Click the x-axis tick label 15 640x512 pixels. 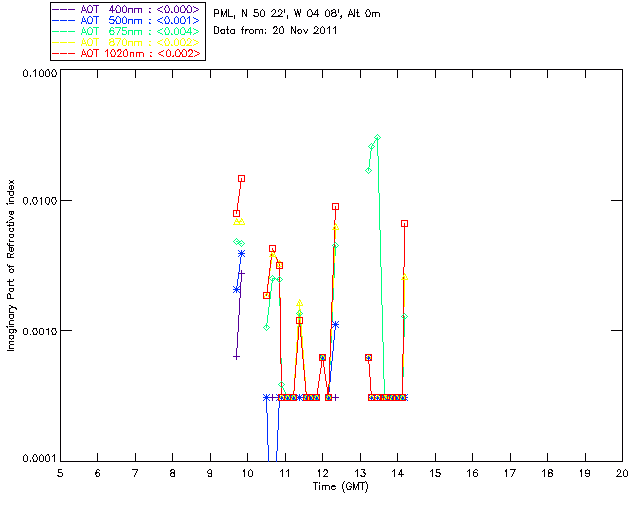[x=435, y=473]
